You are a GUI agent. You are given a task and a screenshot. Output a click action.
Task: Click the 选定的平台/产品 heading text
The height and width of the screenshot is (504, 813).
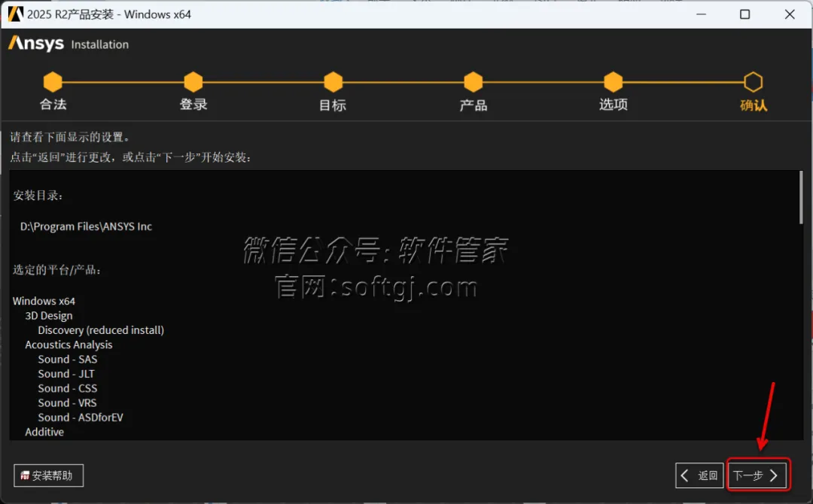pyautogui.click(x=56, y=269)
